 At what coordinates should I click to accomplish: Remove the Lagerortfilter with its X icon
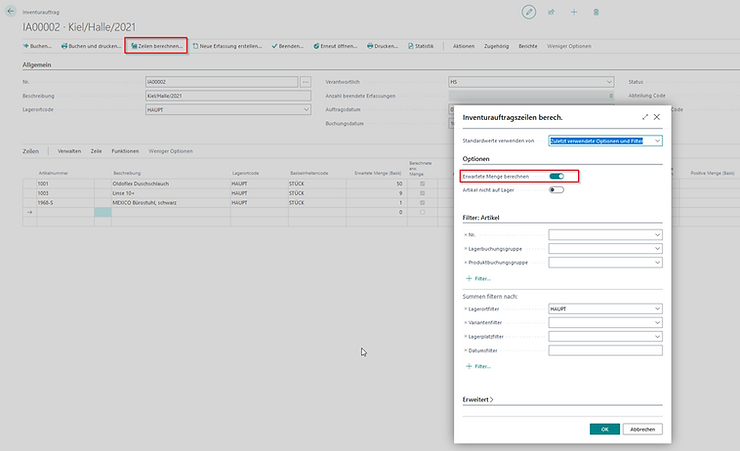click(x=466, y=310)
